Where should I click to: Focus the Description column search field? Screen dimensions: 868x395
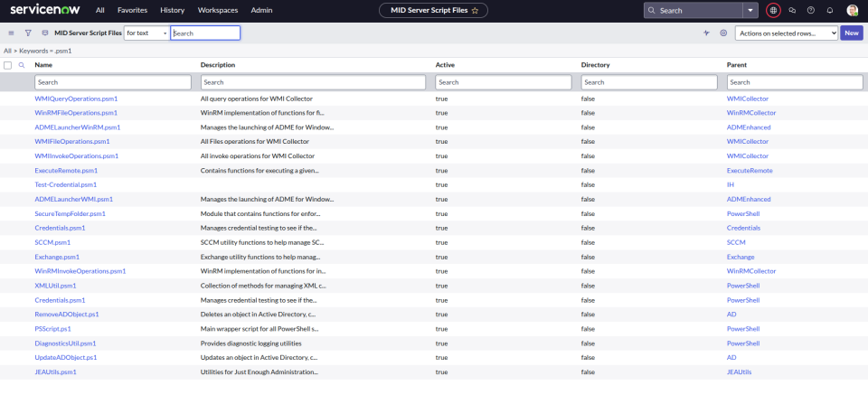[x=313, y=82]
